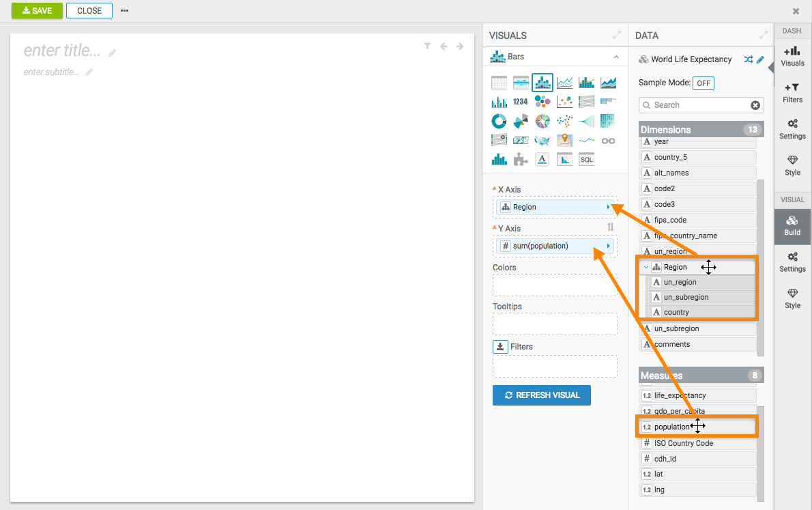
Task: Toggle Sample Mode OFF switch
Action: [x=703, y=83]
